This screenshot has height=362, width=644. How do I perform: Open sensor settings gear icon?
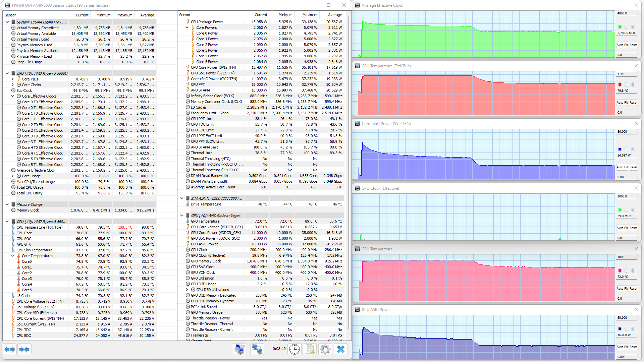coord(325,349)
